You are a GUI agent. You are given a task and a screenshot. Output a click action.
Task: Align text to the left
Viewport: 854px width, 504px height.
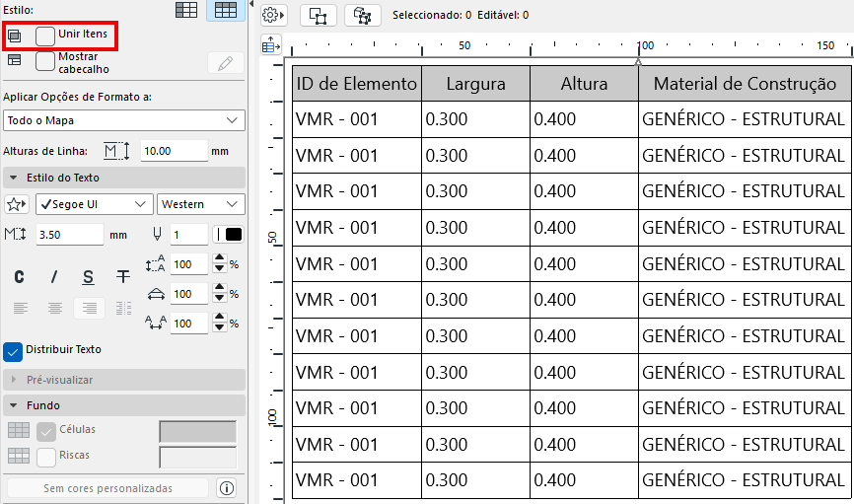(20, 309)
